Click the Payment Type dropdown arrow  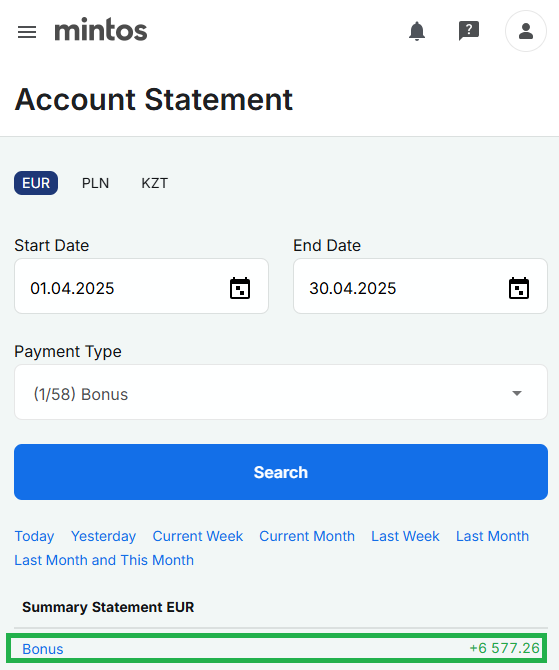click(x=517, y=393)
